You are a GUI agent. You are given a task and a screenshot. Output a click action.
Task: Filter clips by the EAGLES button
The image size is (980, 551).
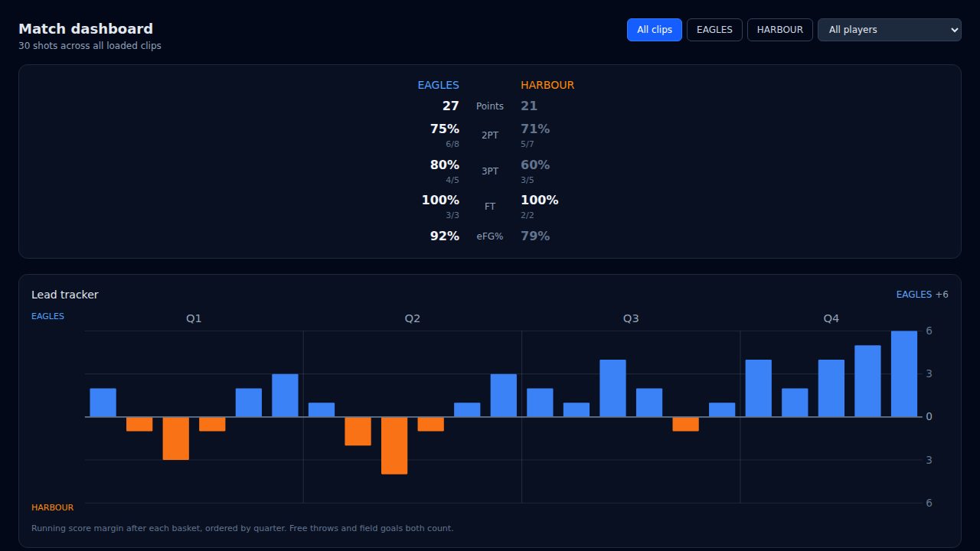coord(714,30)
